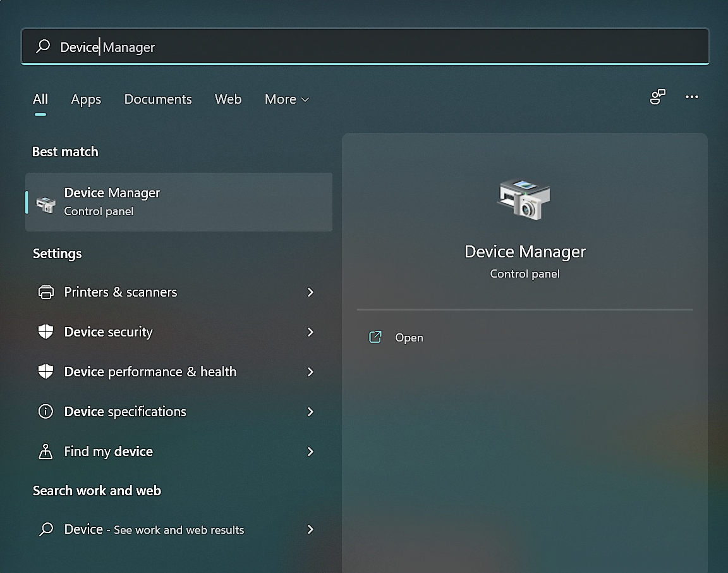Screen dimensions: 728x573
Task: Expand Printers & scanners chevron arrow
Action: [311, 292]
